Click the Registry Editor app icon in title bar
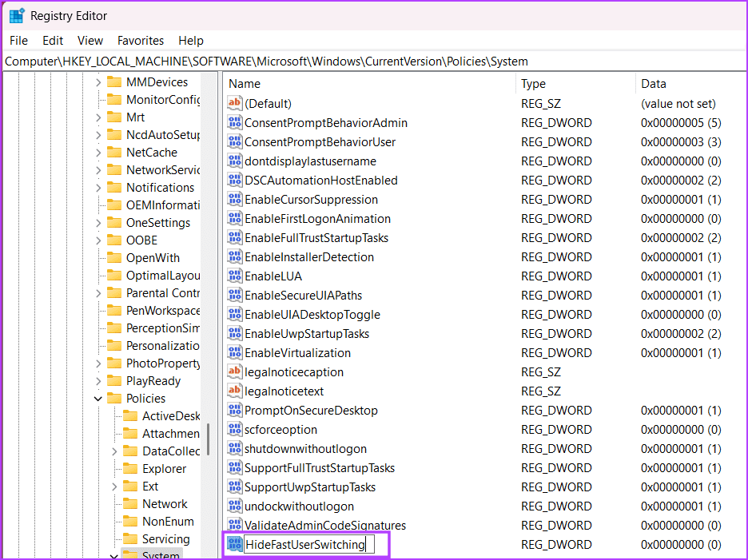This screenshot has width=748, height=560. tap(17, 16)
